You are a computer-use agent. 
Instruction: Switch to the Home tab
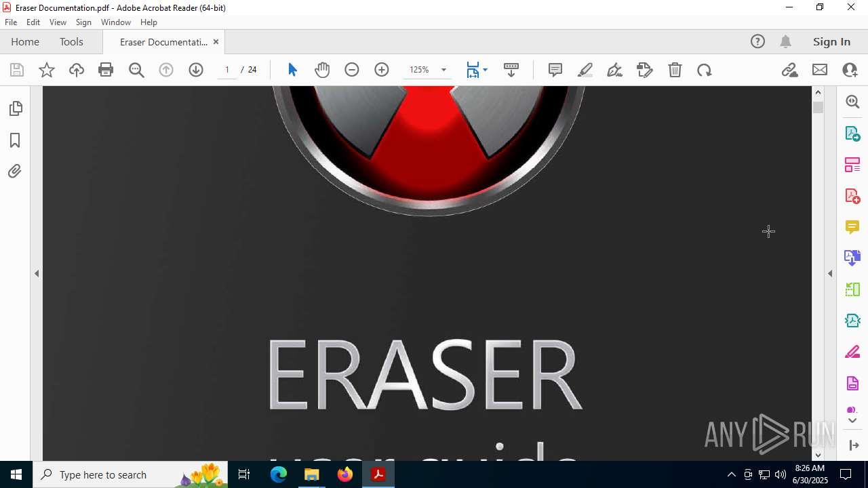click(x=25, y=41)
